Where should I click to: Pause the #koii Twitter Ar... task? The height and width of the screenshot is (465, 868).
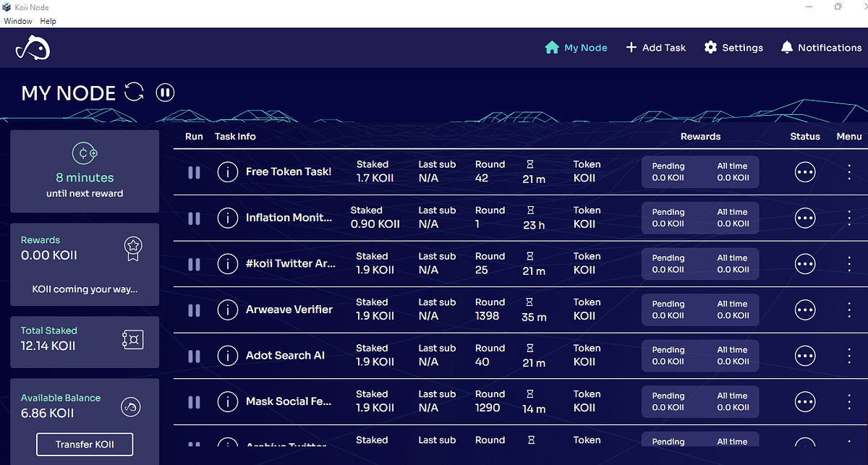pos(193,264)
